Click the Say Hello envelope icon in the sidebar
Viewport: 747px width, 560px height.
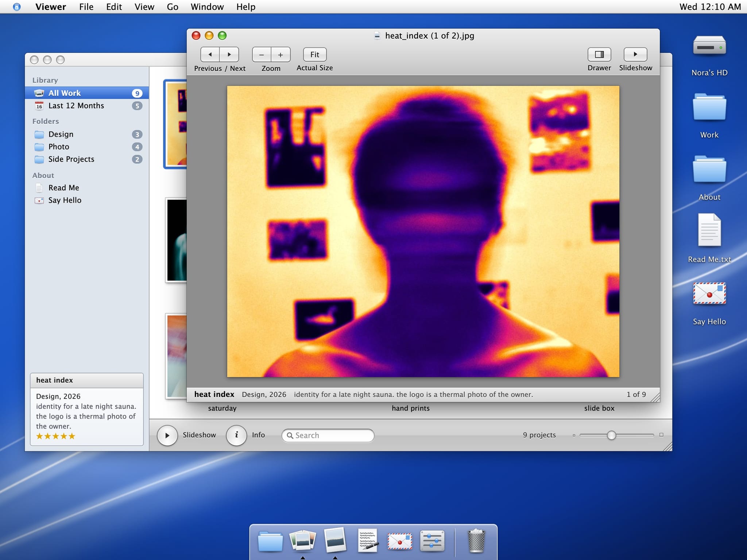tap(39, 200)
